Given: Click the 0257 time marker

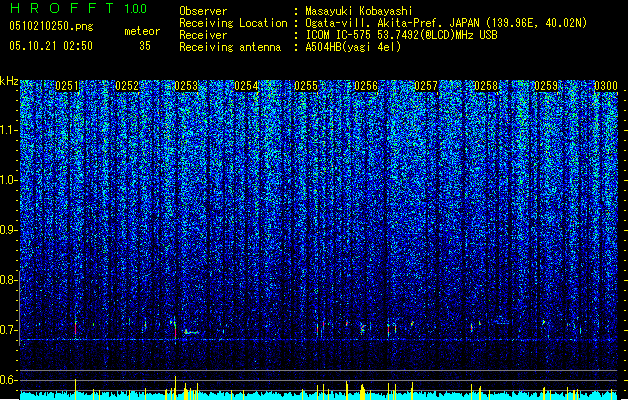Looking at the screenshot, I should point(426,86).
